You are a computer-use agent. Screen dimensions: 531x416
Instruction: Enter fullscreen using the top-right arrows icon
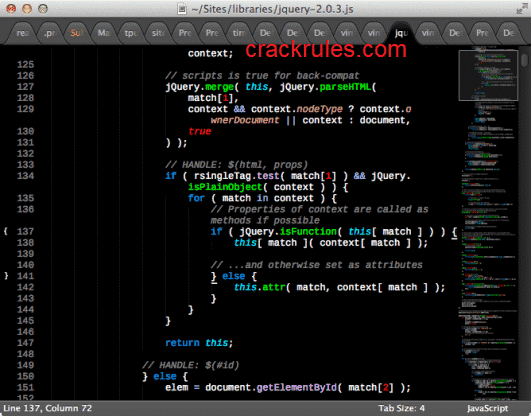click(x=521, y=8)
